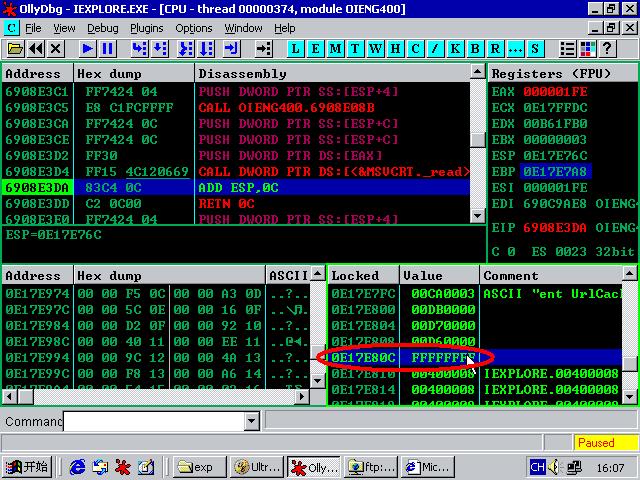Select EBP register value 0E17E7A8
The width and height of the screenshot is (640, 480).
coord(556,172)
